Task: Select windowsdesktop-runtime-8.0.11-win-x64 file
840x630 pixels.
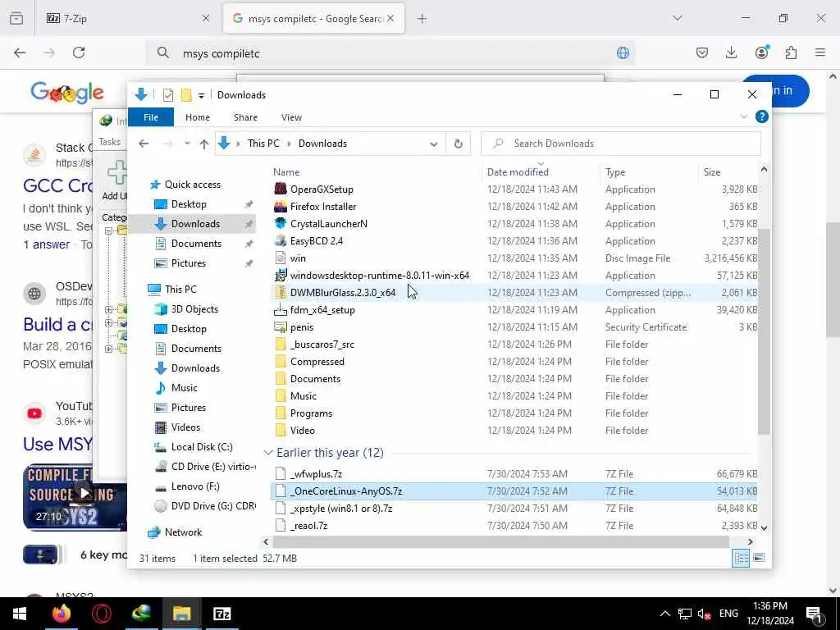Action: point(379,276)
